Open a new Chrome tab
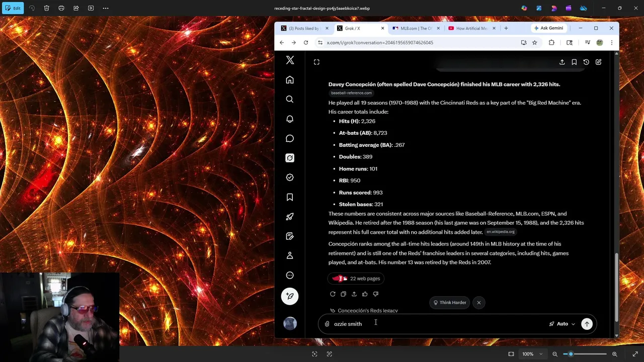The image size is (644, 362). [506, 28]
